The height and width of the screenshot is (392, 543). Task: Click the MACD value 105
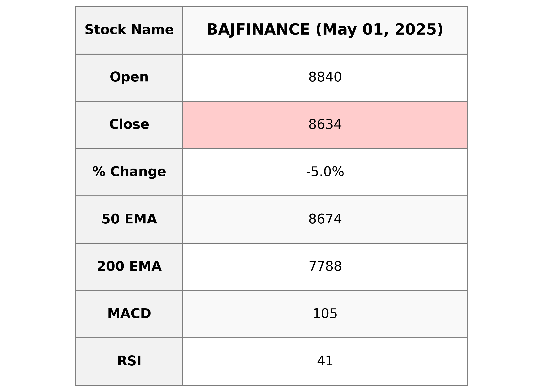pos(325,314)
